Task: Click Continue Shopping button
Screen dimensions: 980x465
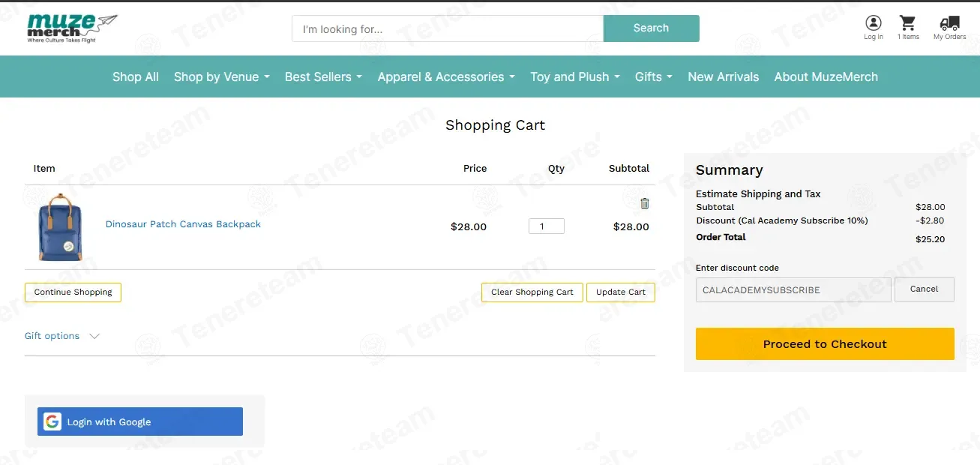Action: pos(73,292)
